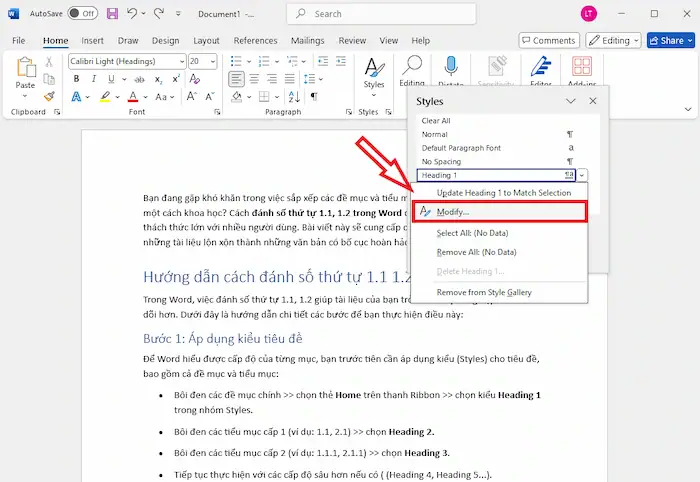Expand the font size dropdown
Viewport: 700px width, 482px height.
click(210, 61)
